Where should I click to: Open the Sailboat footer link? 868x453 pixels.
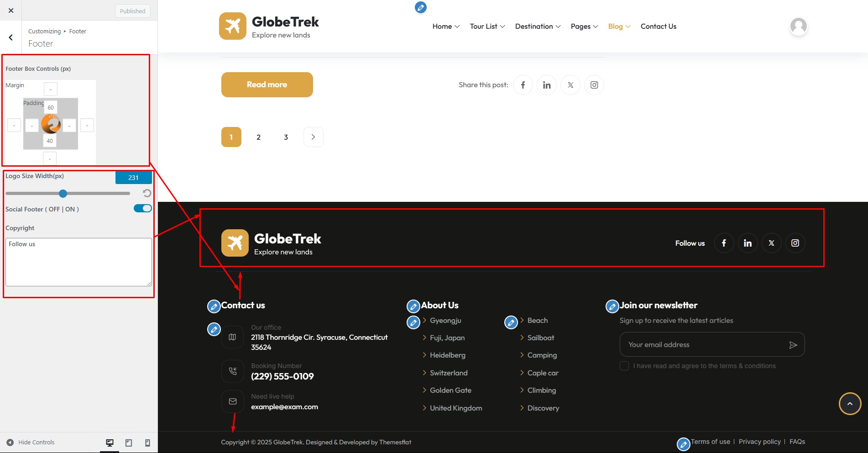[541, 338]
